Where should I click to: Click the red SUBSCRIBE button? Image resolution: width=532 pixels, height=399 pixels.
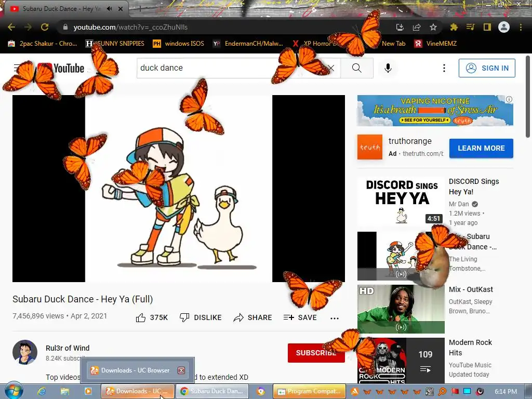tap(316, 353)
